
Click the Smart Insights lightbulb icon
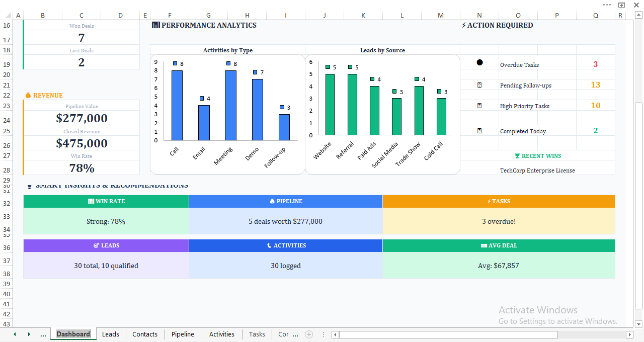tap(29, 186)
